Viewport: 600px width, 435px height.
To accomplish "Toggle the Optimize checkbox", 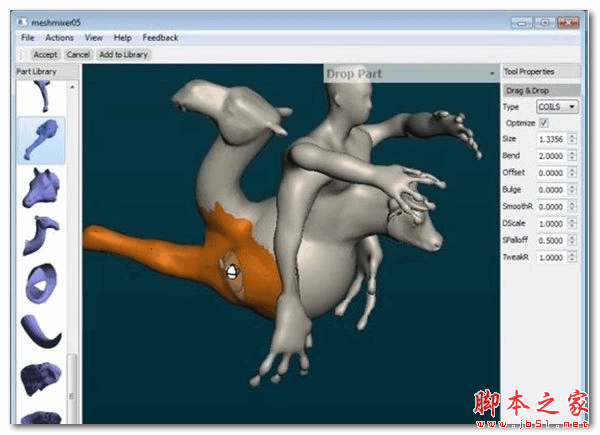I will pos(543,123).
